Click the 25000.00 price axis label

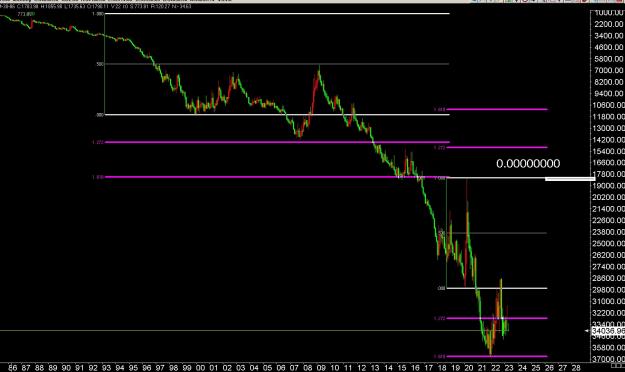[609, 244]
